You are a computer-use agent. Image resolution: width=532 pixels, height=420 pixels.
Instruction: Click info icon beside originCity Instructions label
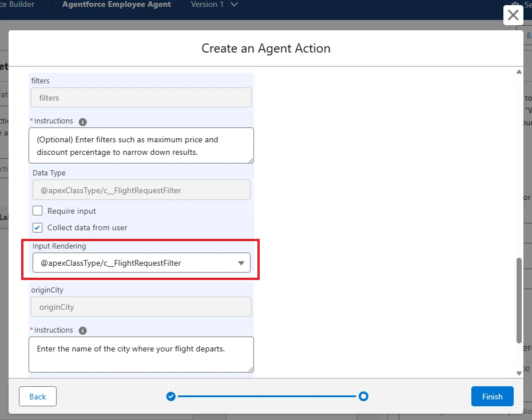click(x=83, y=330)
